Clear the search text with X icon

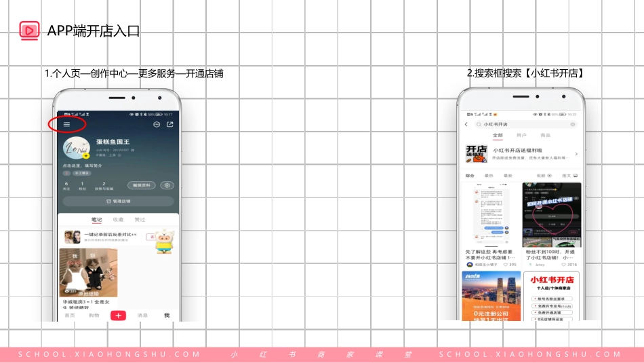[x=573, y=124]
